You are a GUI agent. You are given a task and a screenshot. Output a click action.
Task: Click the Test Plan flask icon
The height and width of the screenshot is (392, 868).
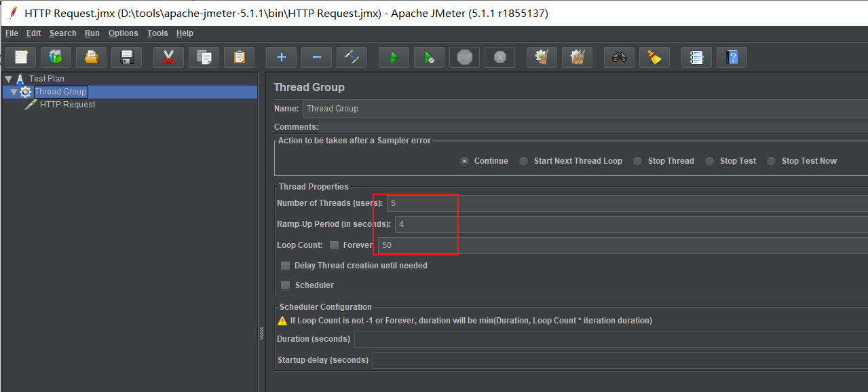(x=20, y=79)
